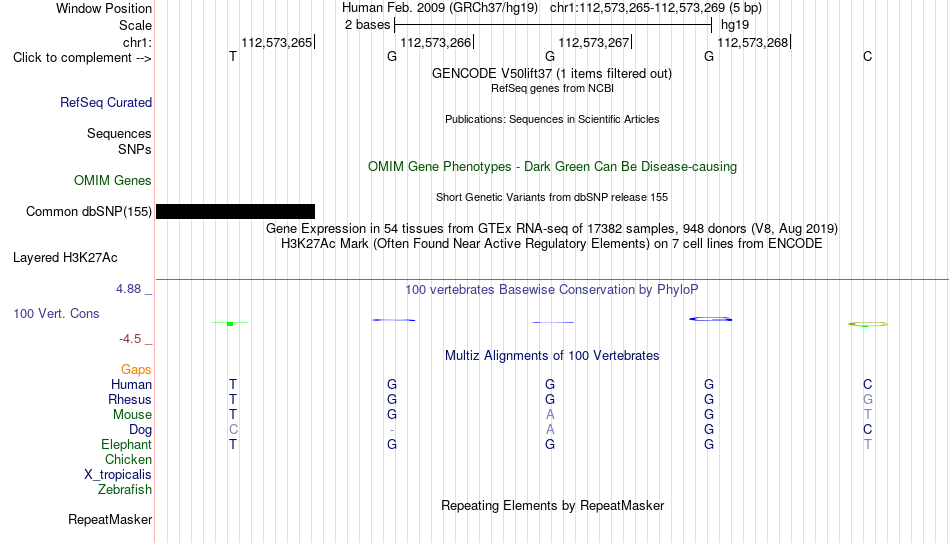The image size is (950, 543).
Task: Open Layered H3K27Ac track label
Action: pyautogui.click(x=65, y=258)
